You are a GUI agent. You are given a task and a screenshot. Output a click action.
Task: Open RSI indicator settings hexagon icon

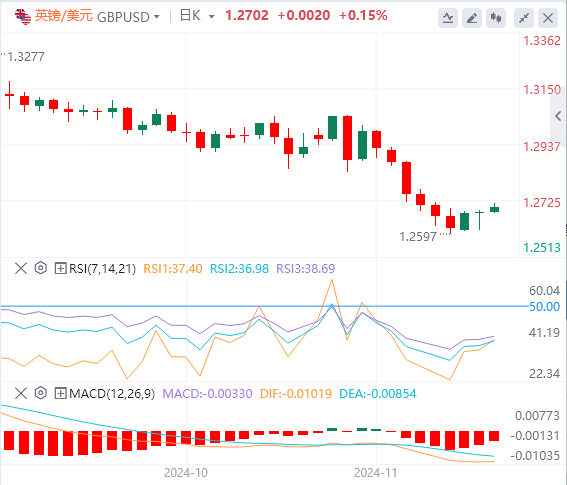coord(41,268)
